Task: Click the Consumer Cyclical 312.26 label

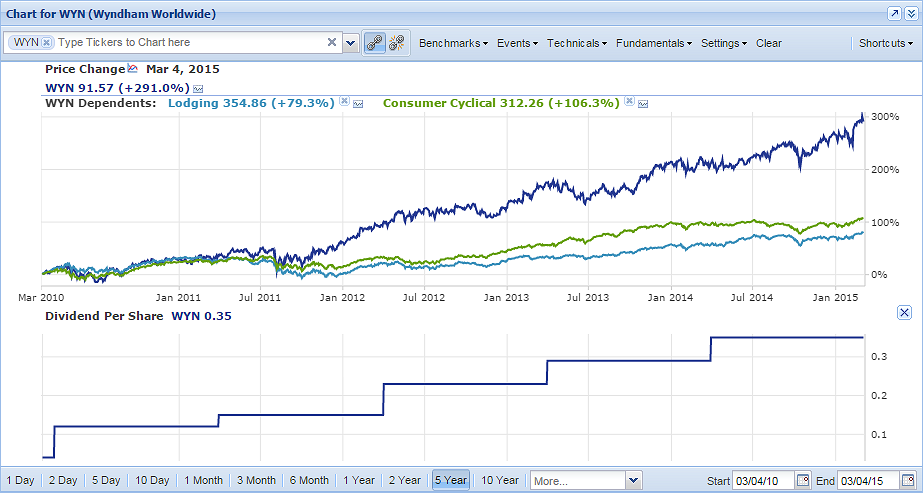Action: [501, 103]
